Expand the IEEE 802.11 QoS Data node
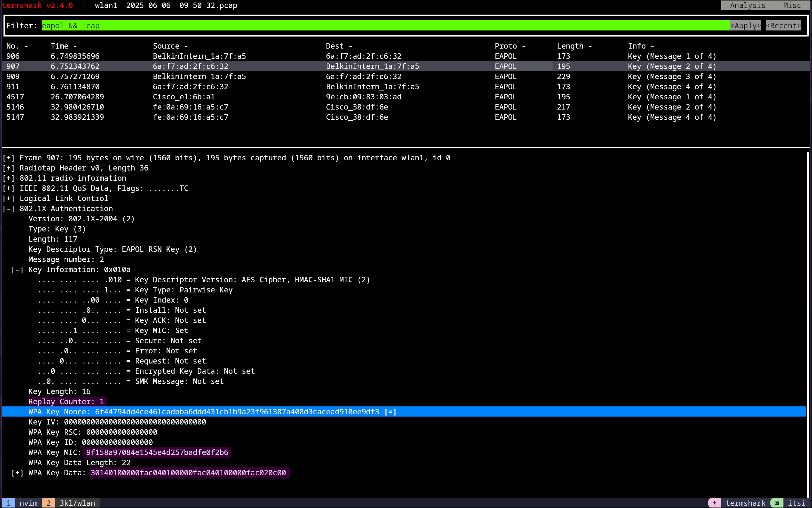The width and height of the screenshot is (812, 508). click(x=8, y=188)
